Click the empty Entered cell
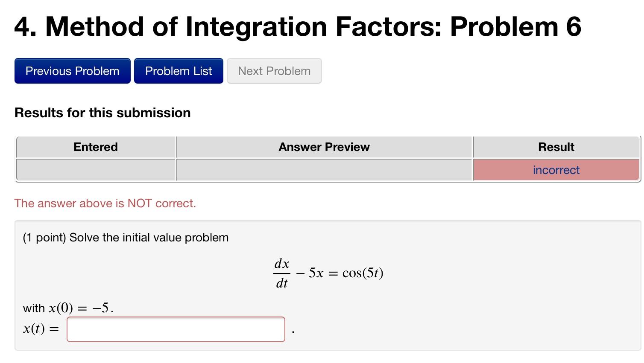Screen dimensions: 644x363 coord(96,170)
